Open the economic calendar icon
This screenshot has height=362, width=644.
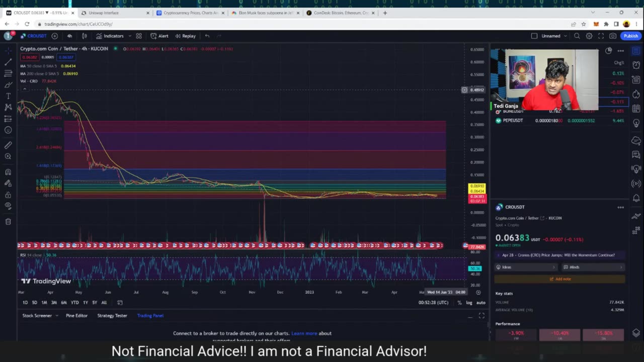pyautogui.click(x=636, y=109)
